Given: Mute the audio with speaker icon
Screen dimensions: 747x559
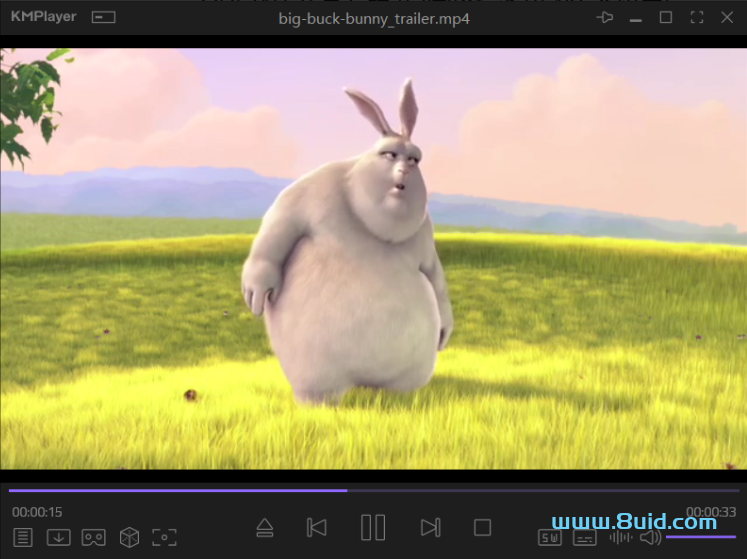Looking at the screenshot, I should point(650,538).
